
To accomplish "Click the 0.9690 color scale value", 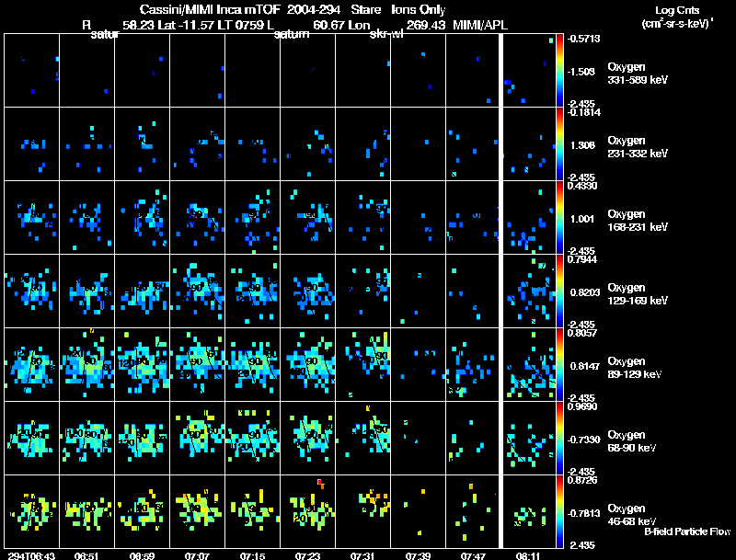I will [x=582, y=406].
